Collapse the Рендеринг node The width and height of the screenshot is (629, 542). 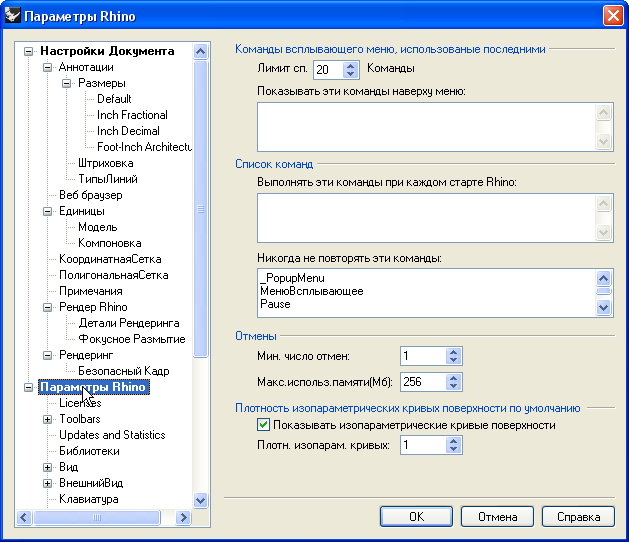47,355
